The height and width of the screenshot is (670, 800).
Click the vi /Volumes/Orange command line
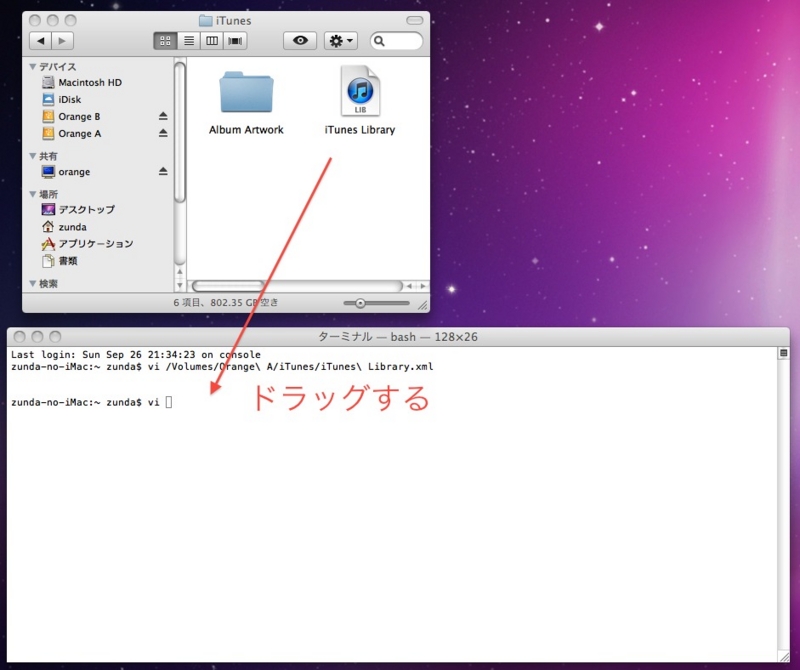pos(222,367)
